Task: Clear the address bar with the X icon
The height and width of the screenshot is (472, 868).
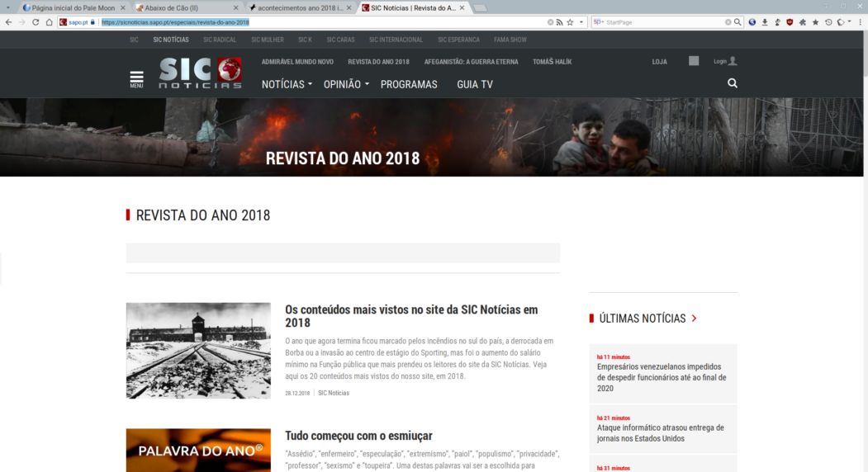Action: [x=550, y=22]
